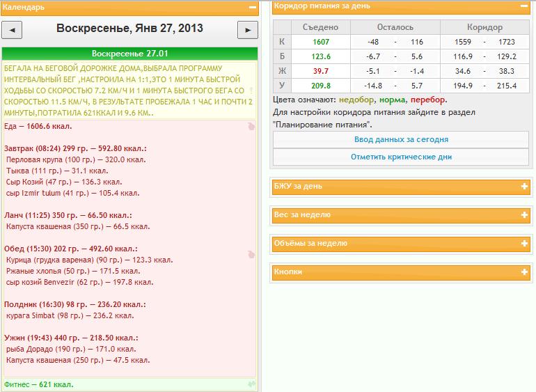
Task: Click the Коридор питания за день header title
Action: pos(322,6)
